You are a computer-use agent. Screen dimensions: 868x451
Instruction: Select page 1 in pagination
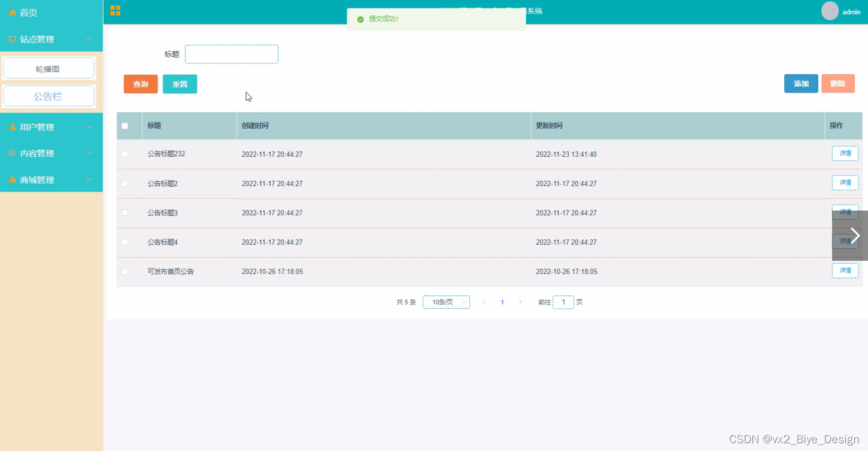click(x=502, y=302)
